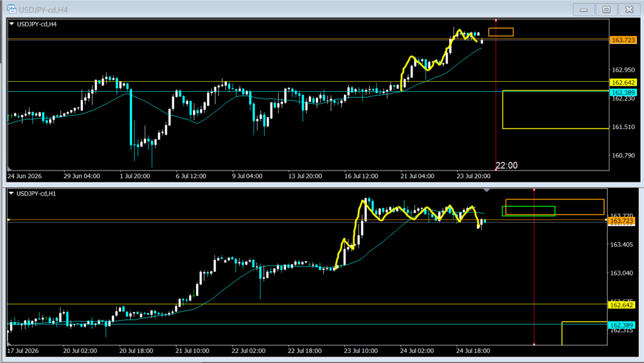The image size is (644, 363).
Task: Click the 17 Jul 2026 date on H1 time axis
Action: [x=23, y=350]
